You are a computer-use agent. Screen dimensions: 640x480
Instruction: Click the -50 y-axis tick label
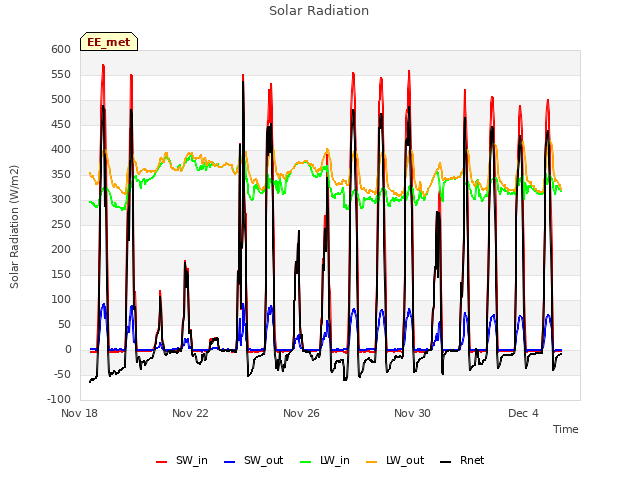[62, 374]
